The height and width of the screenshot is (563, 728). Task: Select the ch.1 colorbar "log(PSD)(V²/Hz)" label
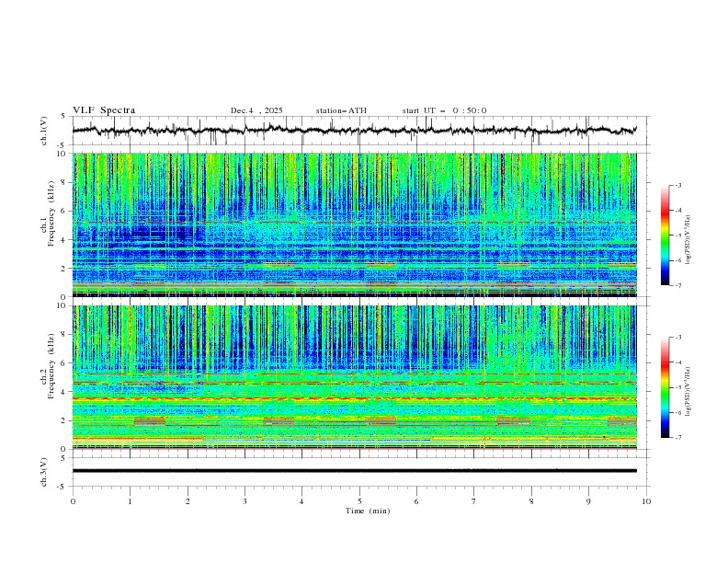pos(688,240)
